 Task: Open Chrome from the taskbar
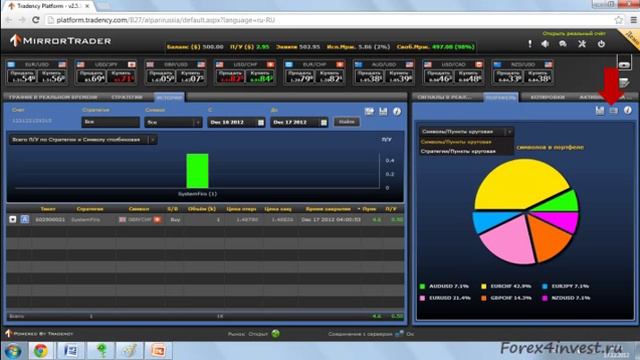click(41, 351)
